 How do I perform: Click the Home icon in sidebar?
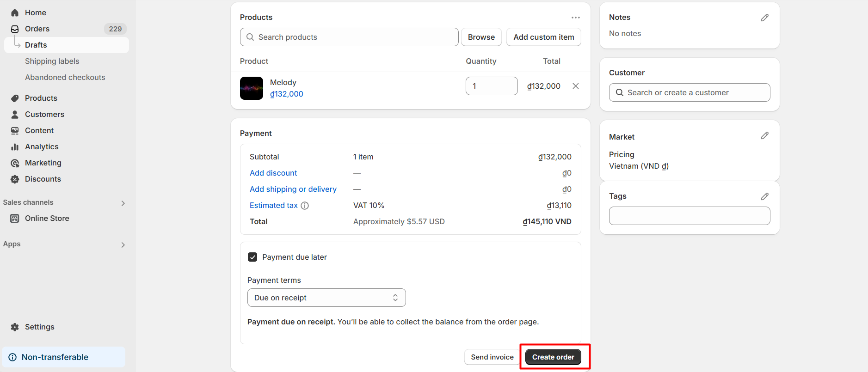click(15, 13)
